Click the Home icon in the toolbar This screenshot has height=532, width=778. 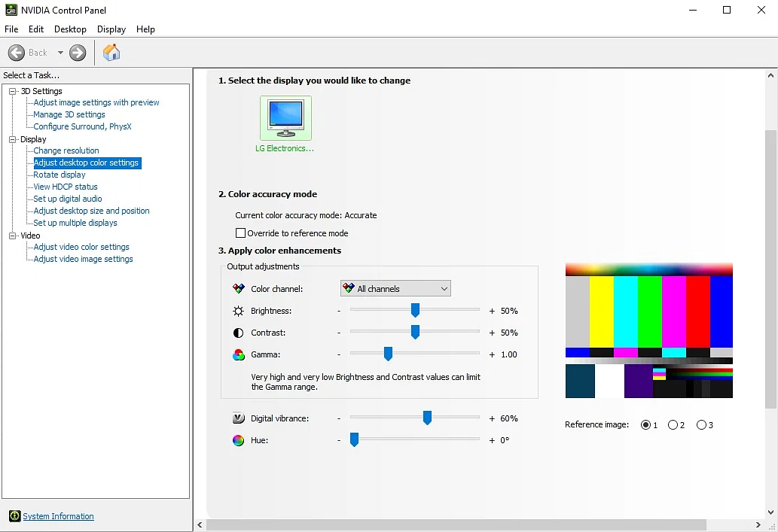point(111,53)
